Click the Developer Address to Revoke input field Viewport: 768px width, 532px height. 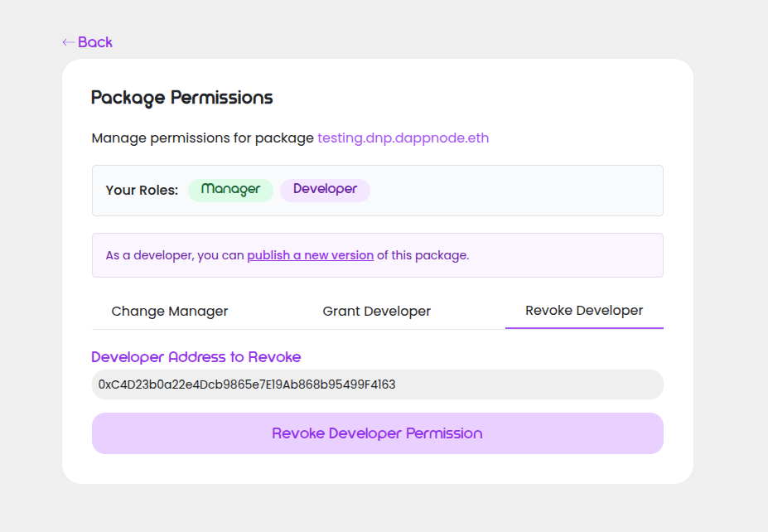tap(377, 384)
